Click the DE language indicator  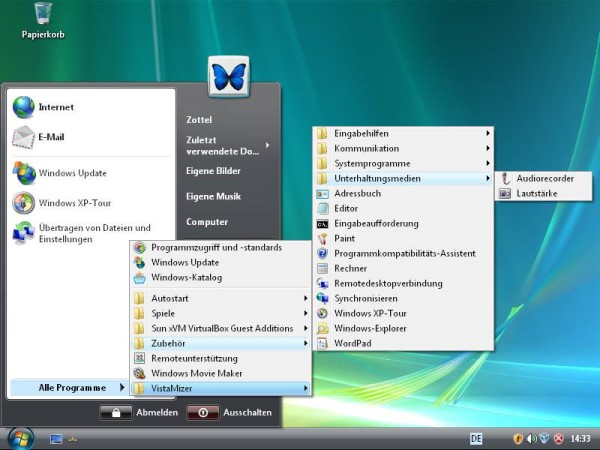pyautogui.click(x=477, y=438)
